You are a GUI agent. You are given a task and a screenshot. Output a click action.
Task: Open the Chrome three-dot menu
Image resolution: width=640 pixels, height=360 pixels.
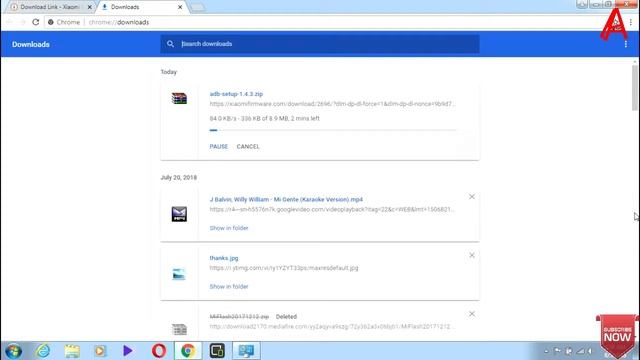tap(631, 22)
